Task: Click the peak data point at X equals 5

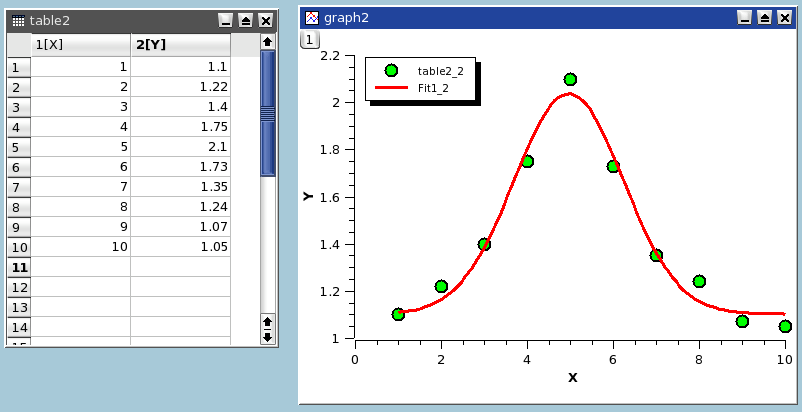Action: coord(570,79)
